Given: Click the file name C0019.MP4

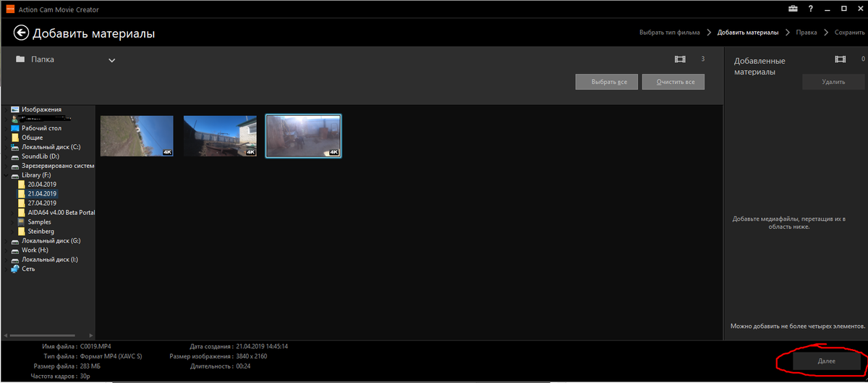Looking at the screenshot, I should [96, 347].
